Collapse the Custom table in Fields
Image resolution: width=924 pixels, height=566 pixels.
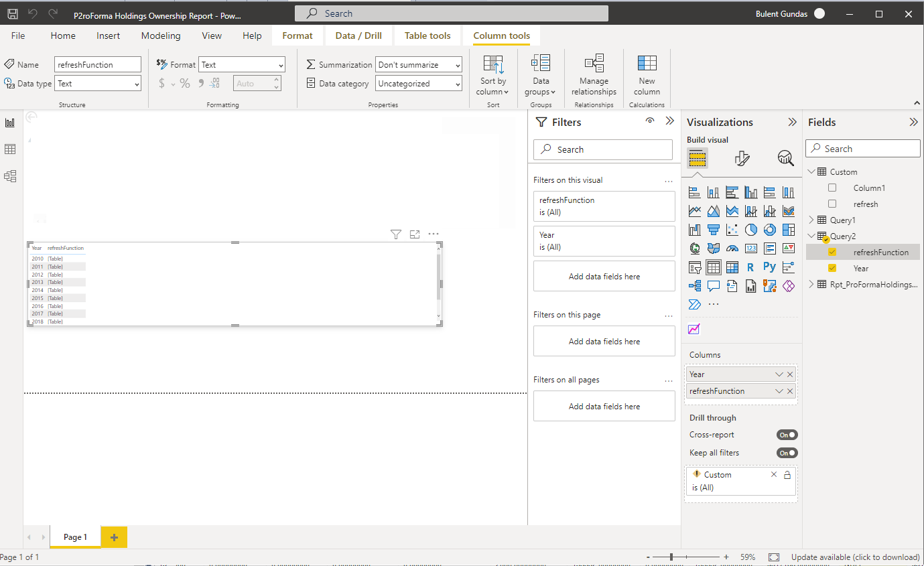[x=811, y=172]
